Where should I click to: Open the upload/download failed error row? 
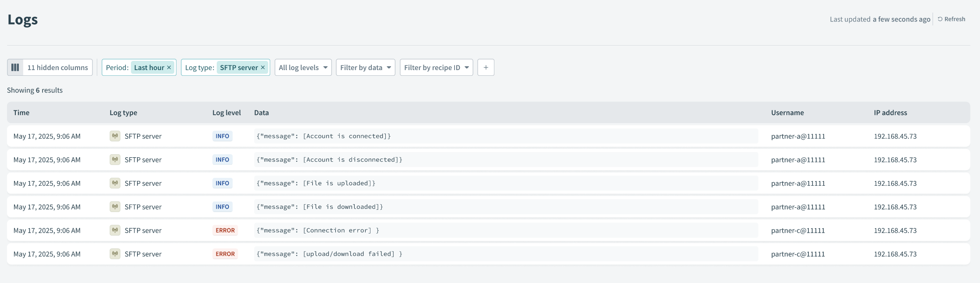(x=329, y=254)
